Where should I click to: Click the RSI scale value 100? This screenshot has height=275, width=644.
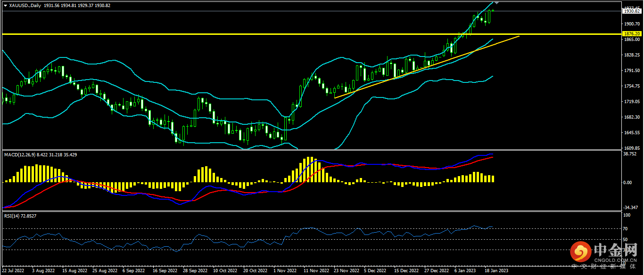pos(627,215)
